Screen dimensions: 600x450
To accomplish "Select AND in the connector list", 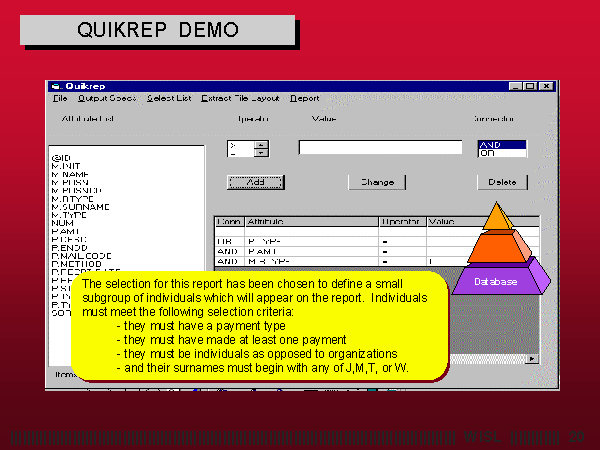I will click(x=500, y=144).
